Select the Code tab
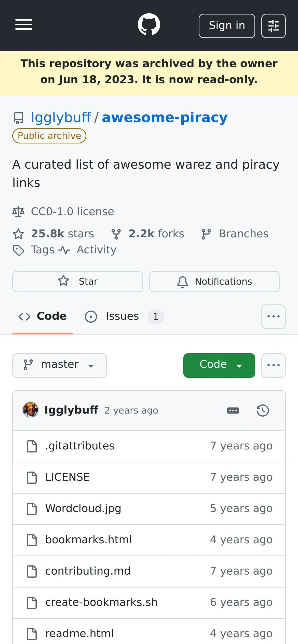 (43, 316)
